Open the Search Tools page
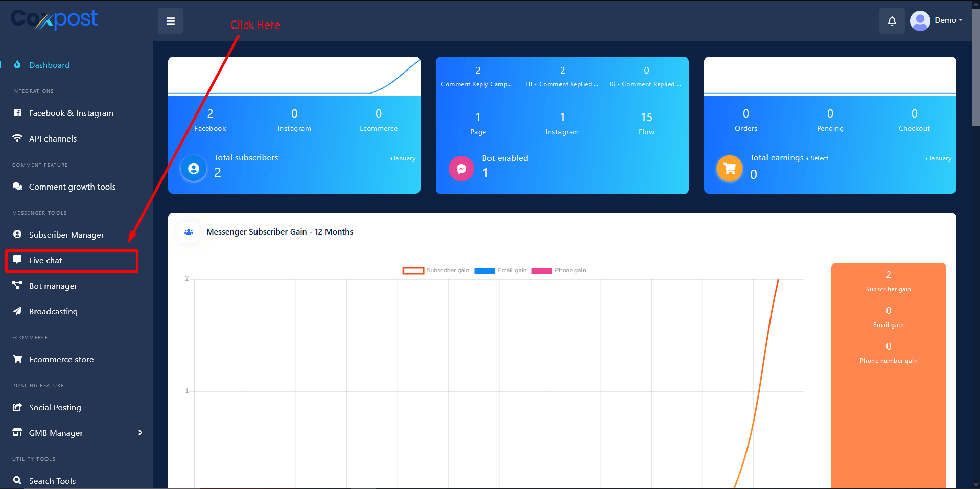Viewport: 980px width, 489px height. (x=52, y=481)
